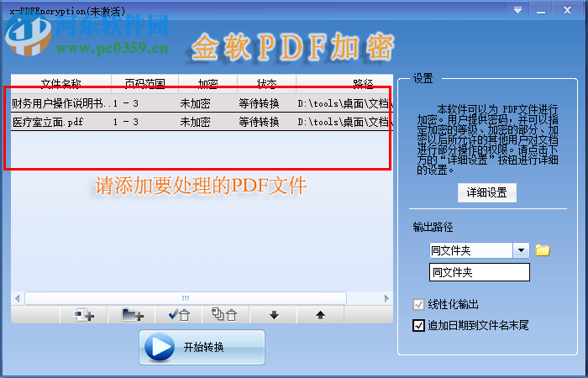Open the title bar dropdown menu icon
The width and height of the screenshot is (588, 378).
[x=518, y=10]
